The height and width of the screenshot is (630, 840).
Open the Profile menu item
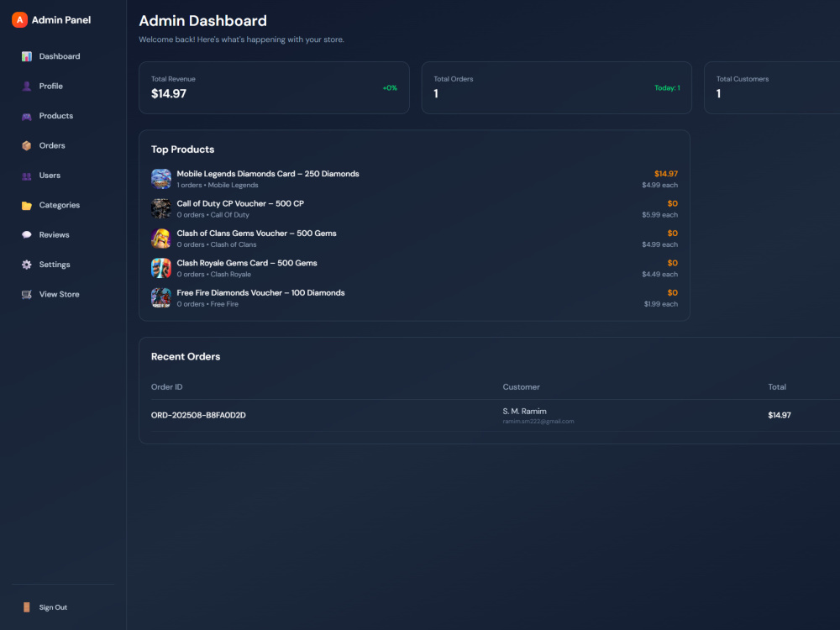point(51,87)
